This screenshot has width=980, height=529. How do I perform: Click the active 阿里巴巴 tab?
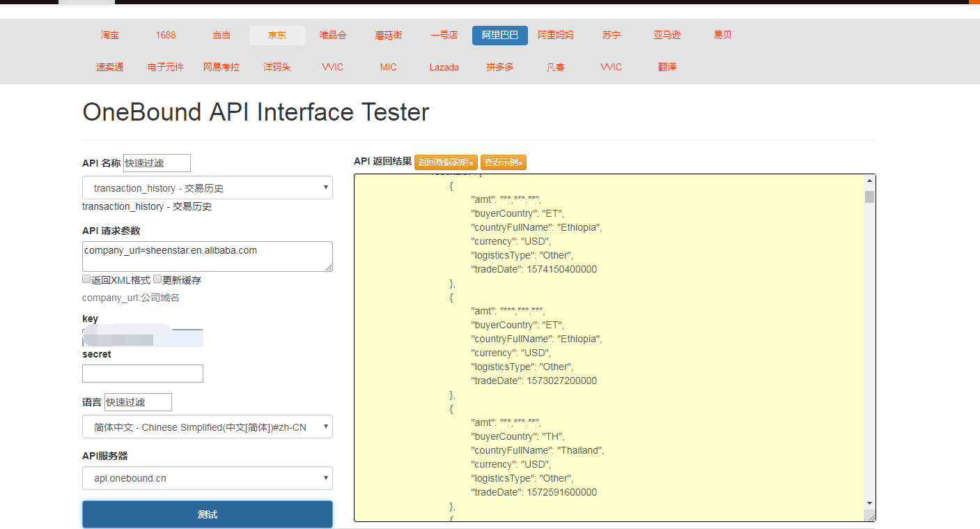point(500,35)
